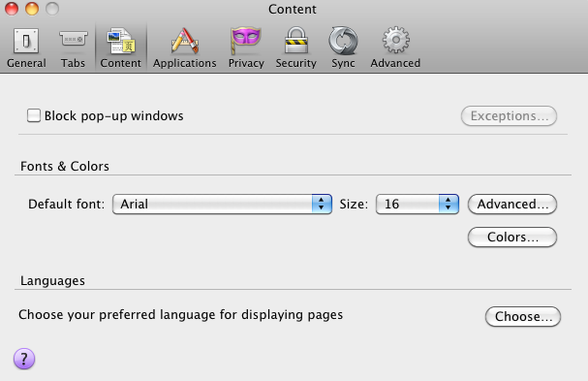Open the Sync arrows icon

[x=343, y=41]
